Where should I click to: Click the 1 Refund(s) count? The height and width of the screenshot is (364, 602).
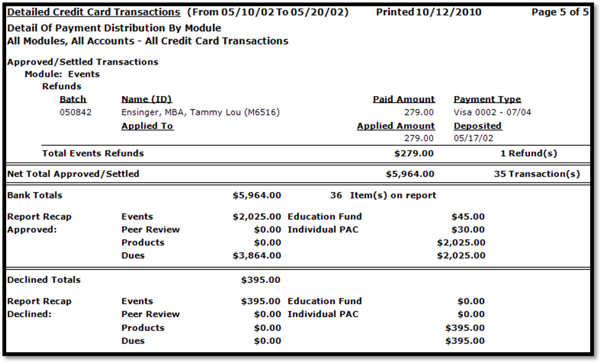pyautogui.click(x=528, y=153)
